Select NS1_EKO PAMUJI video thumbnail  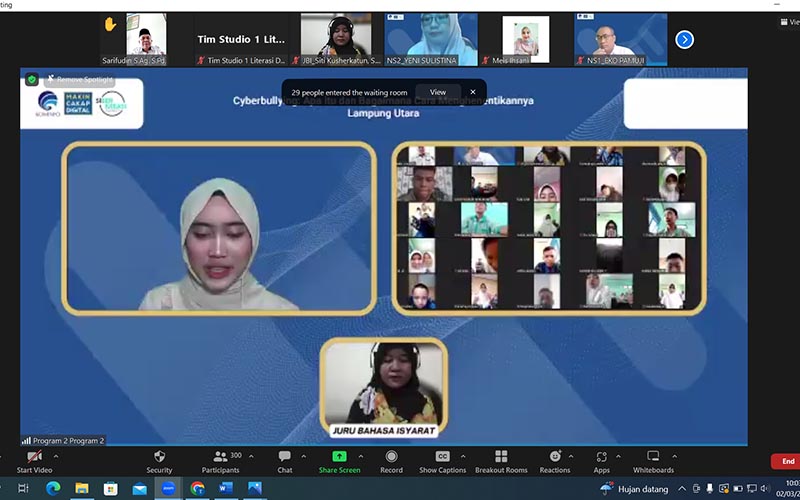tap(621, 39)
